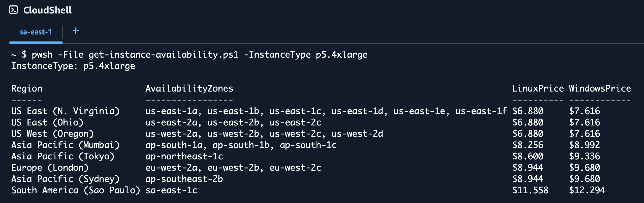Switch to the sa-east-1 tab

[x=36, y=32]
